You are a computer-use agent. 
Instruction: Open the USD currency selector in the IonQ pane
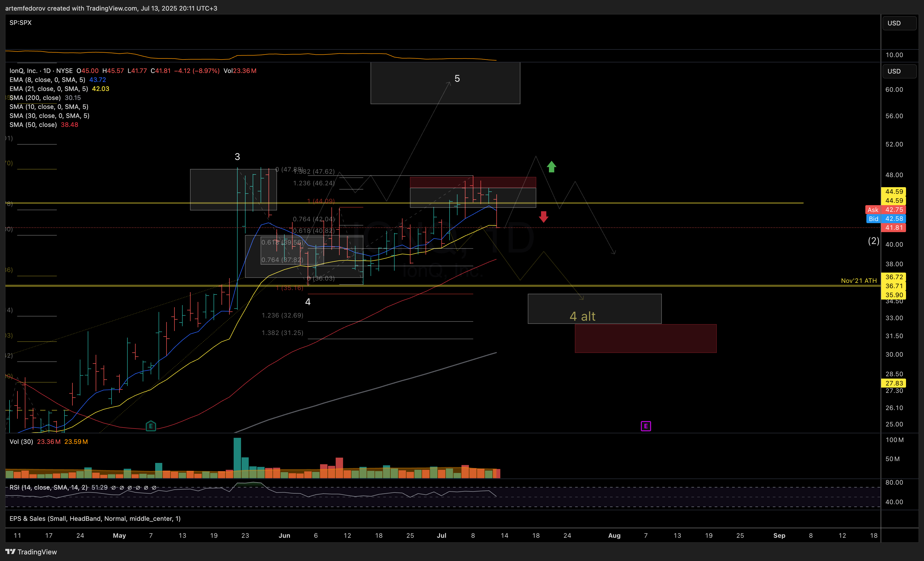(x=900, y=71)
